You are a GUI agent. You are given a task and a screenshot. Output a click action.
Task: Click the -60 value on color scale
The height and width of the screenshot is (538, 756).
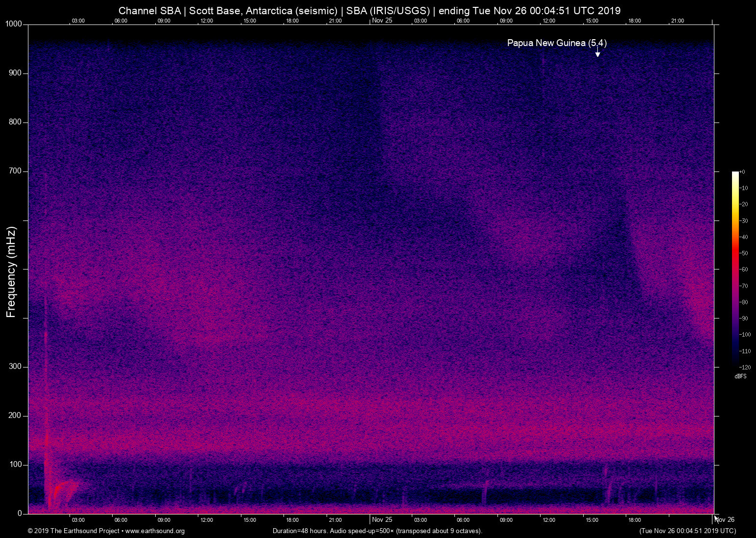click(744, 269)
